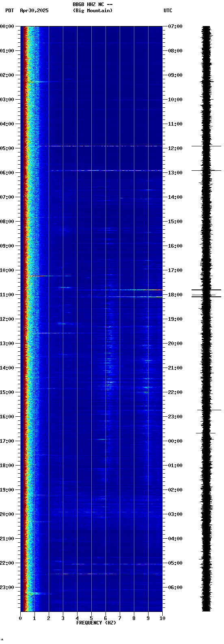Screen dimensions: 224x644
Task: Click the PDT axis label 03:00
Action: 7,100
